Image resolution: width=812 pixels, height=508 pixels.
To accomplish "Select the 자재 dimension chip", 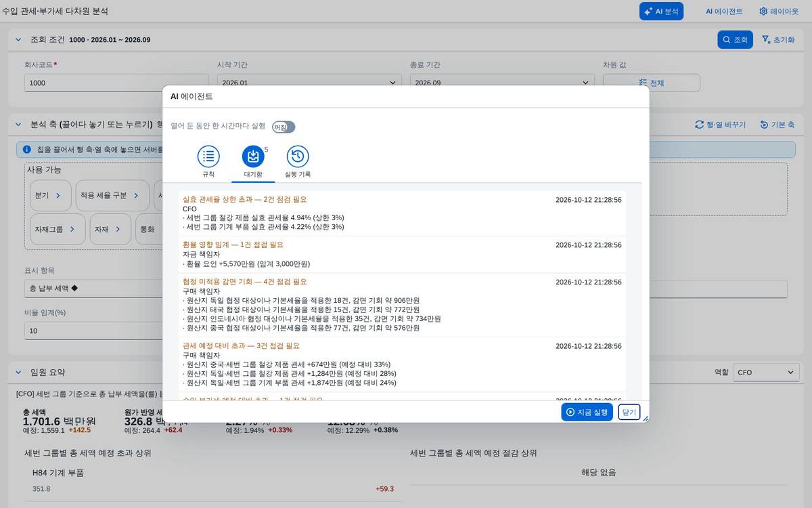I will (x=110, y=230).
